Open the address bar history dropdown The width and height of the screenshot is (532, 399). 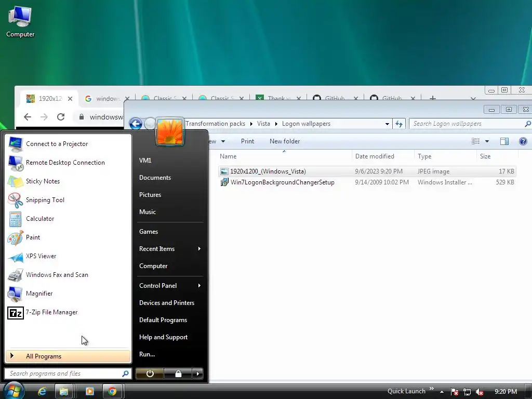(387, 124)
